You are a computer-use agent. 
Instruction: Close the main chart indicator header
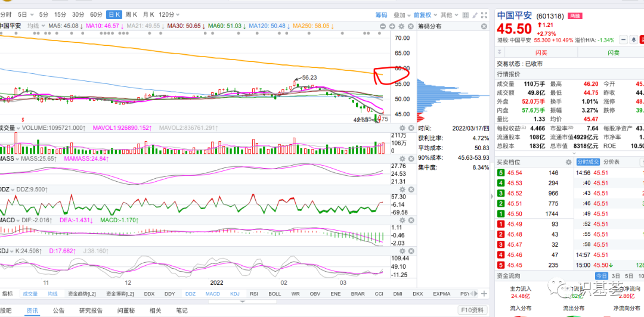(x=411, y=26)
